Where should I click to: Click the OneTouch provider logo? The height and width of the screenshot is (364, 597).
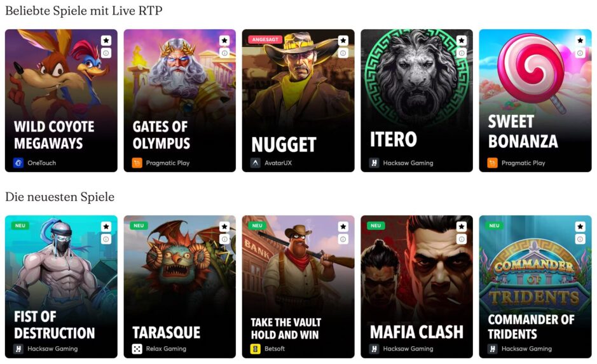click(x=18, y=163)
